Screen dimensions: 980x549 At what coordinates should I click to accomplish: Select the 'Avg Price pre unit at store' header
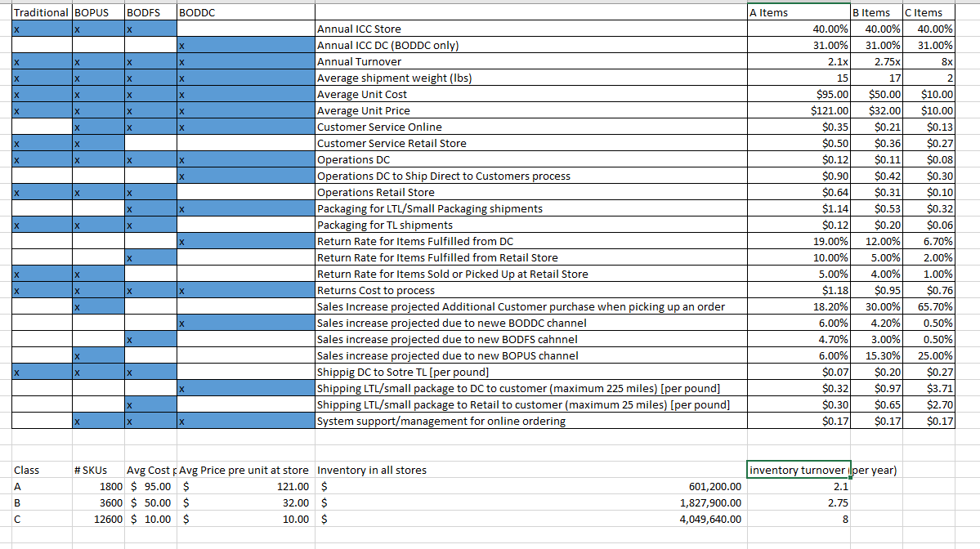tap(246, 471)
